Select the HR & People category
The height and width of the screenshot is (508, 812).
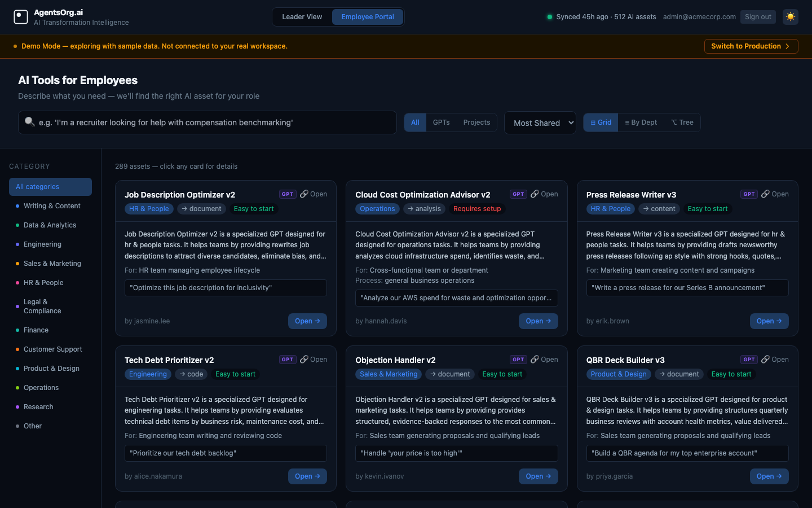click(x=43, y=282)
